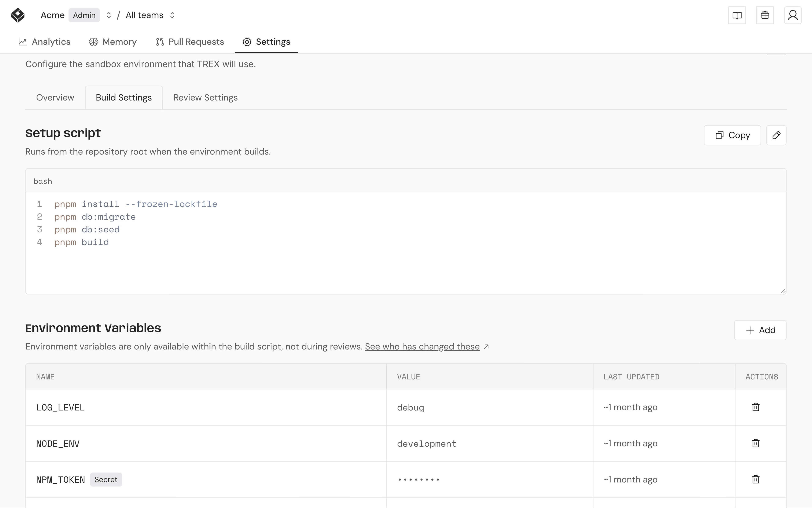Screen dimensions: 812x508
Task: Open the documentation book icon
Action: tap(737, 15)
